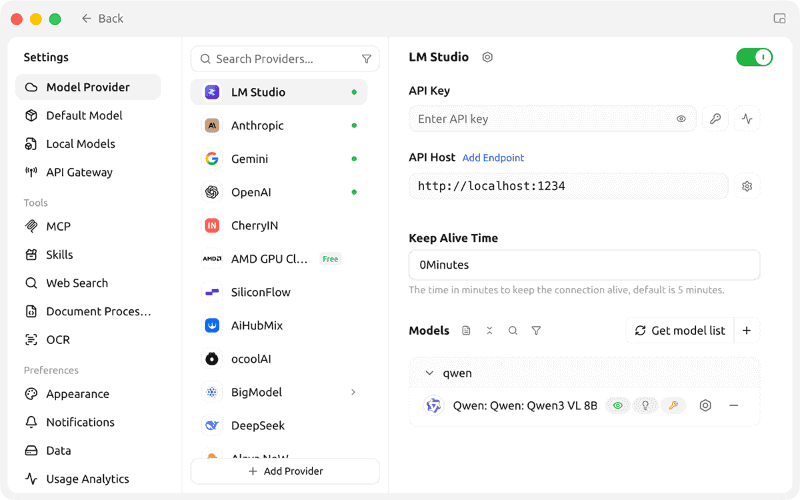Go to Local Models settings
Image resolution: width=800 pixels, height=500 pixels.
(x=88, y=144)
